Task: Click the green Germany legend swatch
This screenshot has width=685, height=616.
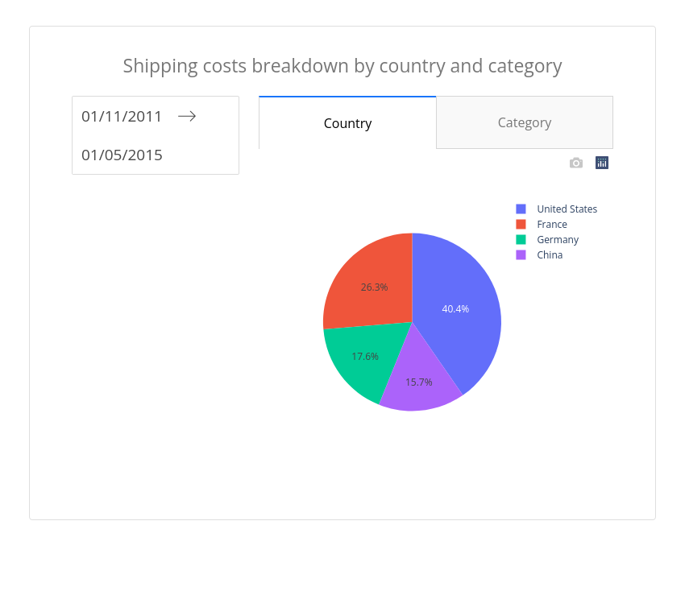Action: pos(521,239)
